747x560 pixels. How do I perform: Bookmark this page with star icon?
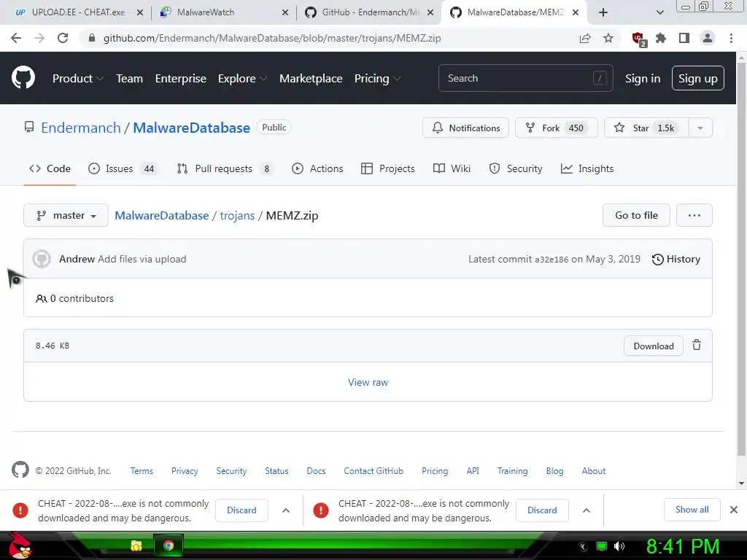[608, 38]
